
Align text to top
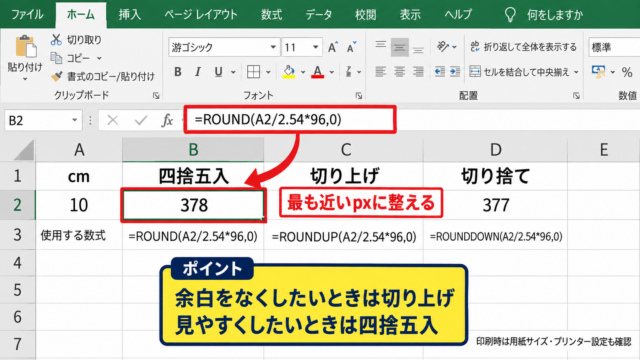point(380,46)
